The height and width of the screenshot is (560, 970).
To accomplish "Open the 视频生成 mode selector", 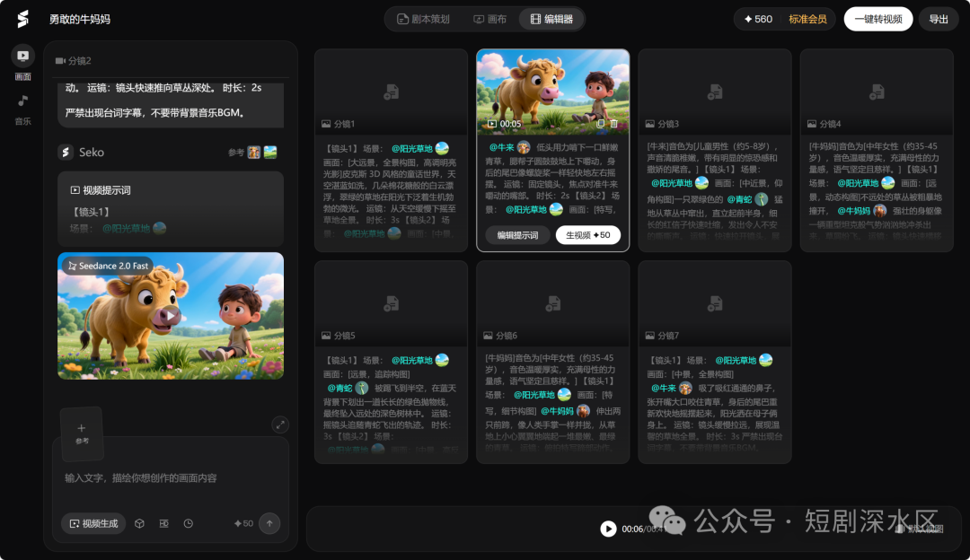I will [x=93, y=523].
